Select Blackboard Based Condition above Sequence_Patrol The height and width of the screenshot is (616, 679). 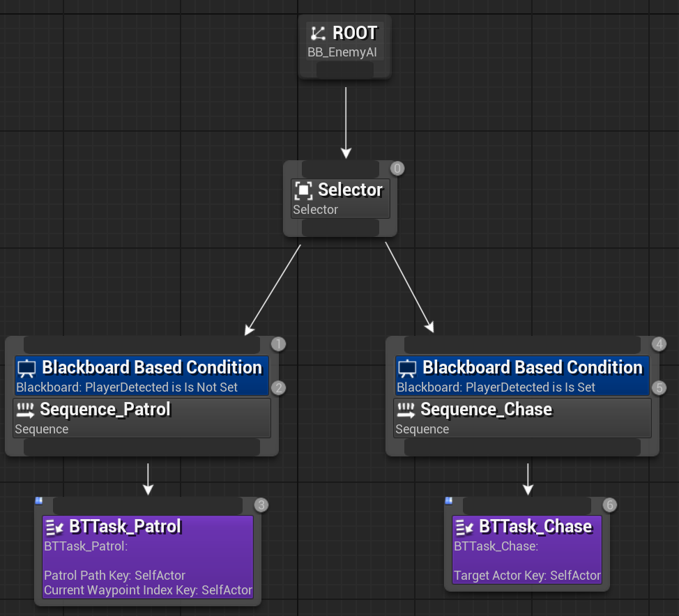click(x=152, y=367)
